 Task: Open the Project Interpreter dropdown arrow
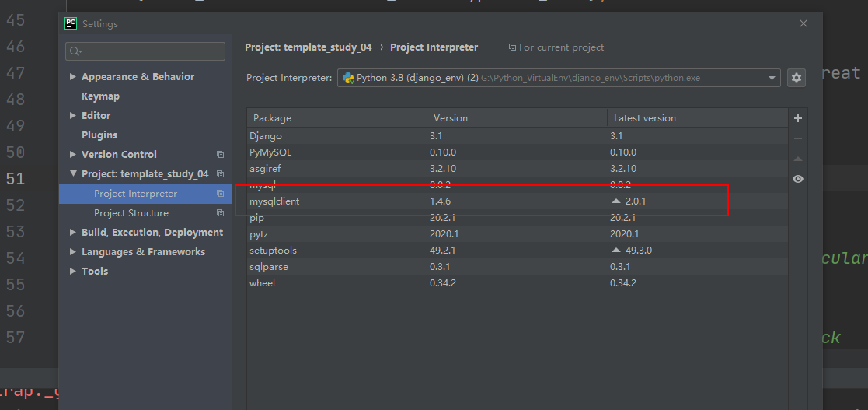772,78
